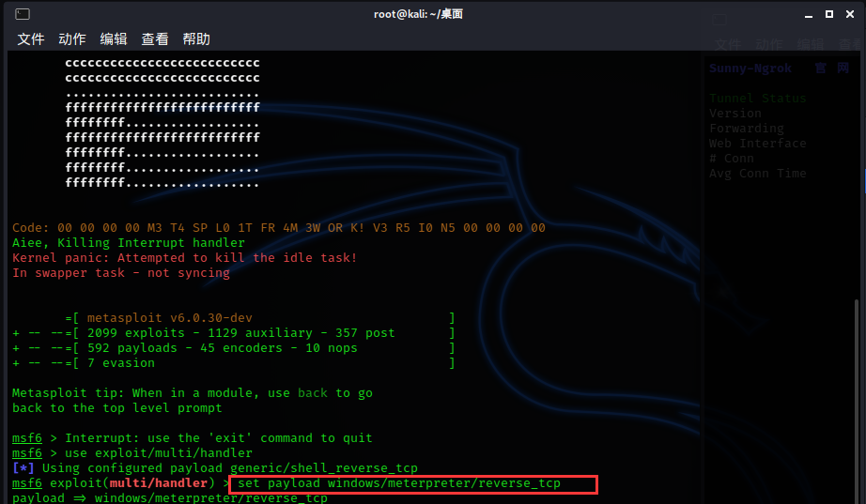Click 'Tunnel Status' in background window
The image size is (866, 504).
click(757, 99)
